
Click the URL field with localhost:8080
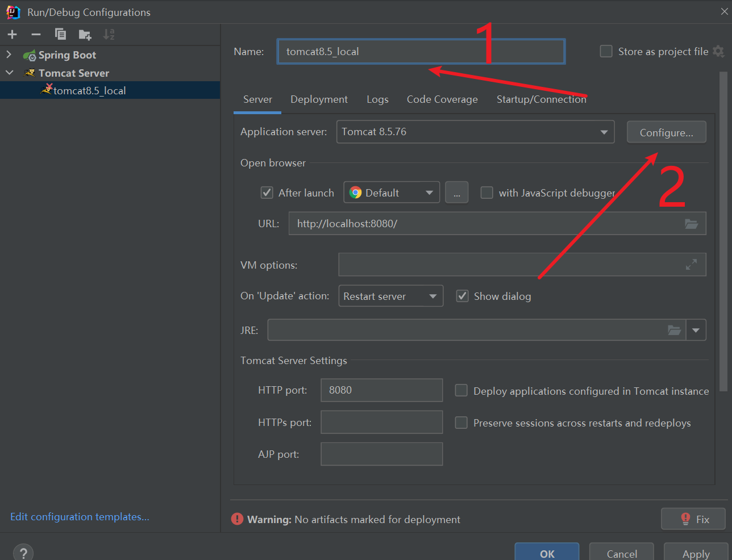[497, 224]
